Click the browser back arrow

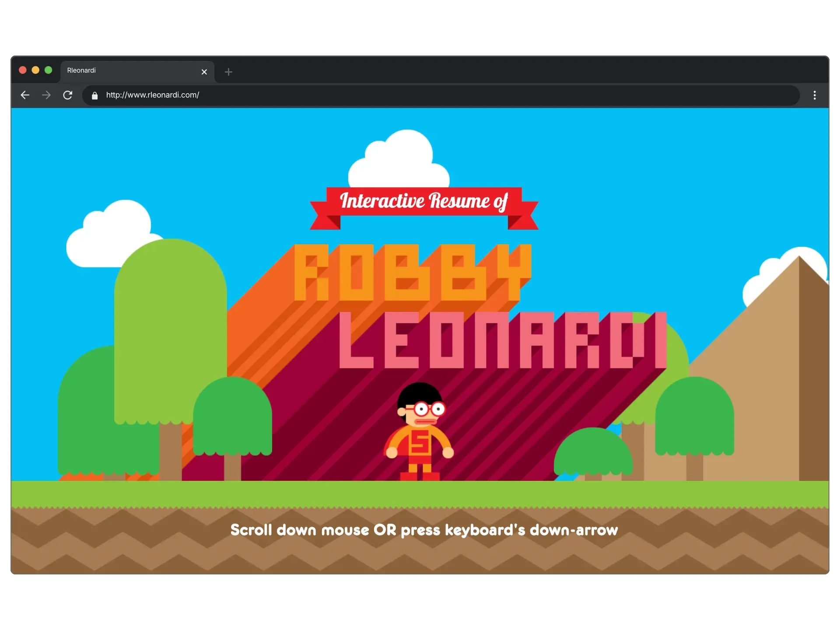click(25, 95)
